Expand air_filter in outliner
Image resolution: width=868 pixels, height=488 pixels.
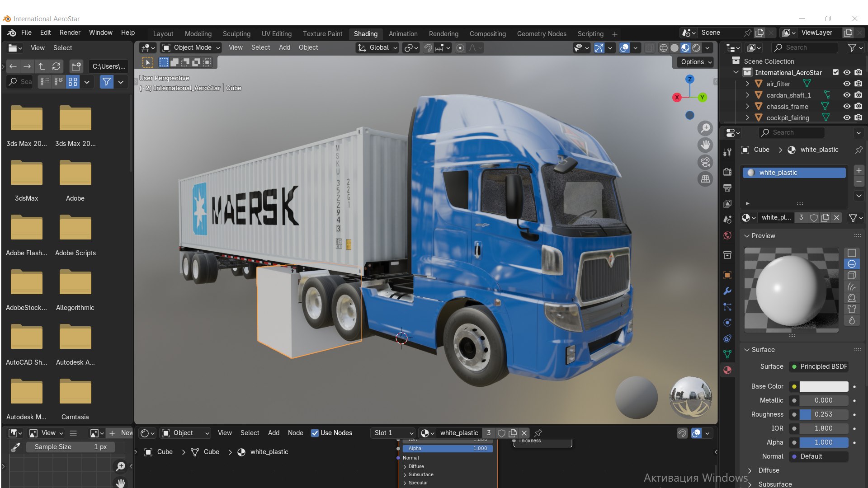click(747, 84)
